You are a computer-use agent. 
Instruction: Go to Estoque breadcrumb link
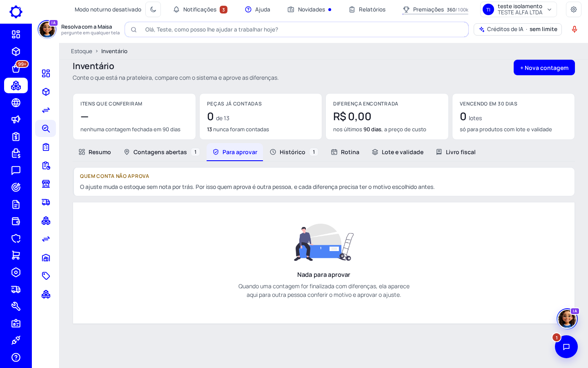click(82, 51)
